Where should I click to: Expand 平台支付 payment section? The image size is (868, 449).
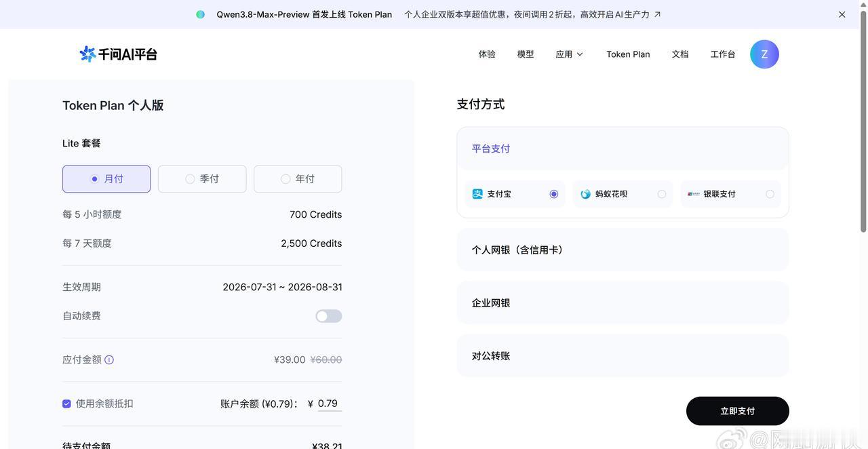(x=623, y=149)
